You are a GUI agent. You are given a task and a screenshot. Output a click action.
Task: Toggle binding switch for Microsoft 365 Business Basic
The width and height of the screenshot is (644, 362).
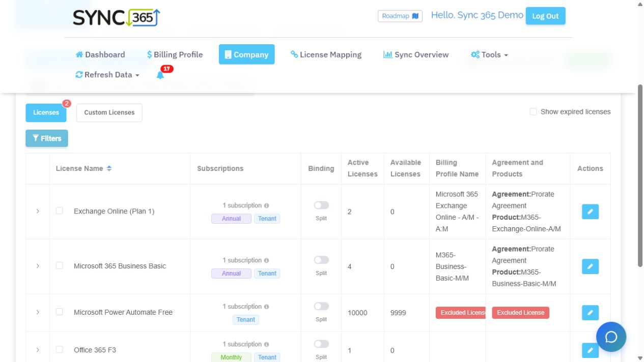click(321, 260)
